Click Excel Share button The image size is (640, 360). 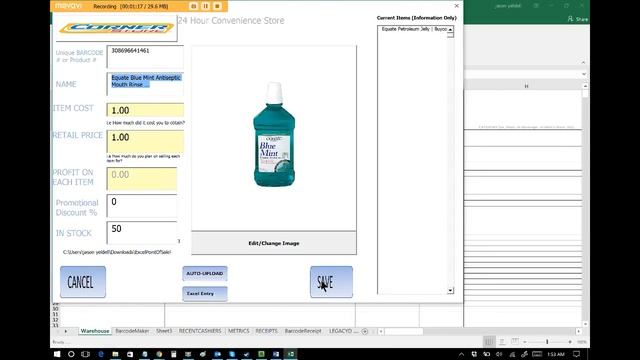[578, 19]
